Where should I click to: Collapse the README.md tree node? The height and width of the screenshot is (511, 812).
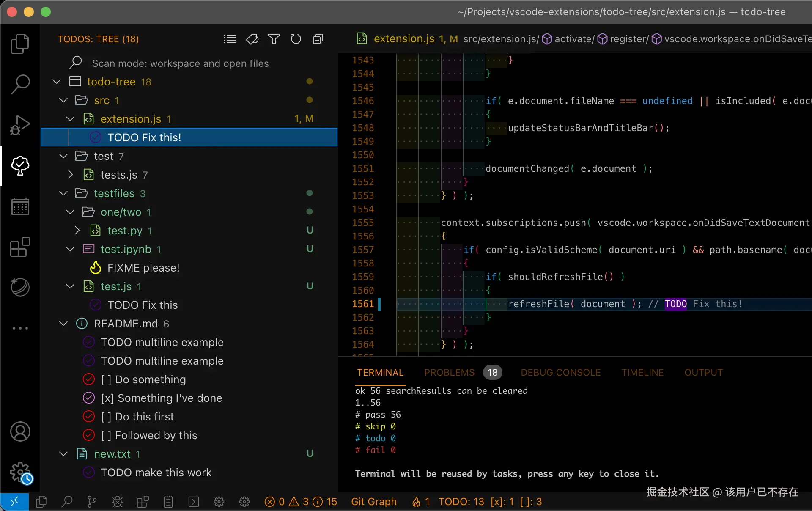point(63,324)
